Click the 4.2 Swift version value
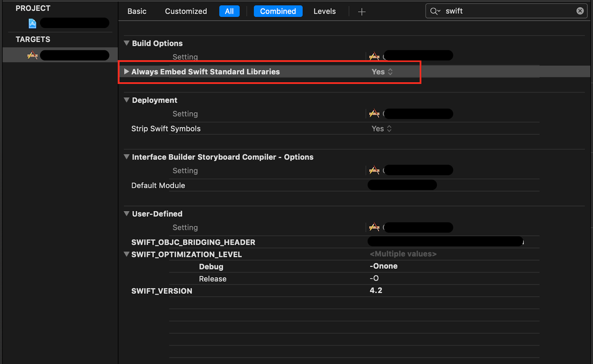Screen dimensions: 593x364 376,291
